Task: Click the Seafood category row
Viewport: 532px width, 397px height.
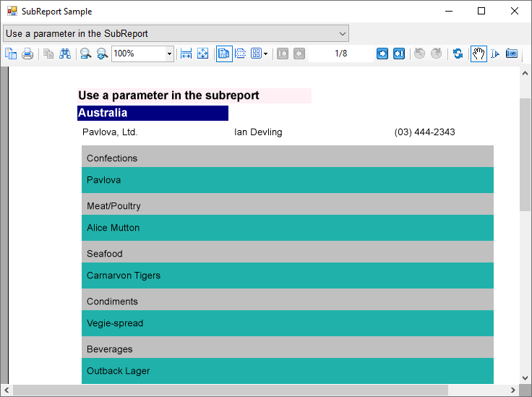Action: coord(288,252)
